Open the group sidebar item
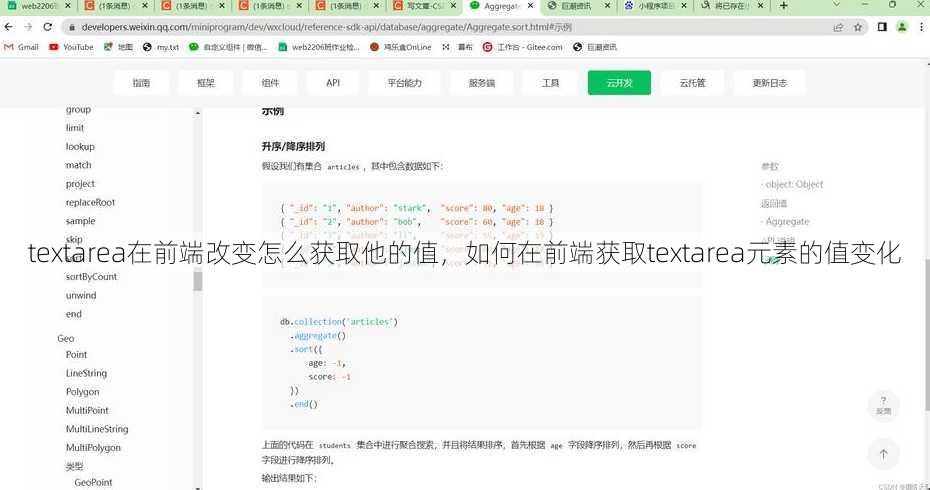 (78, 110)
